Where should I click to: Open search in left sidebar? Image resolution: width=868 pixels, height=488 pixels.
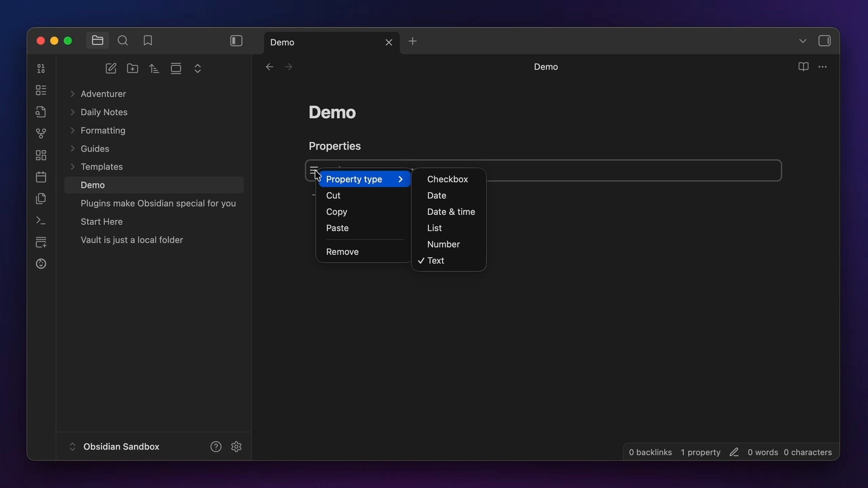[x=123, y=41]
